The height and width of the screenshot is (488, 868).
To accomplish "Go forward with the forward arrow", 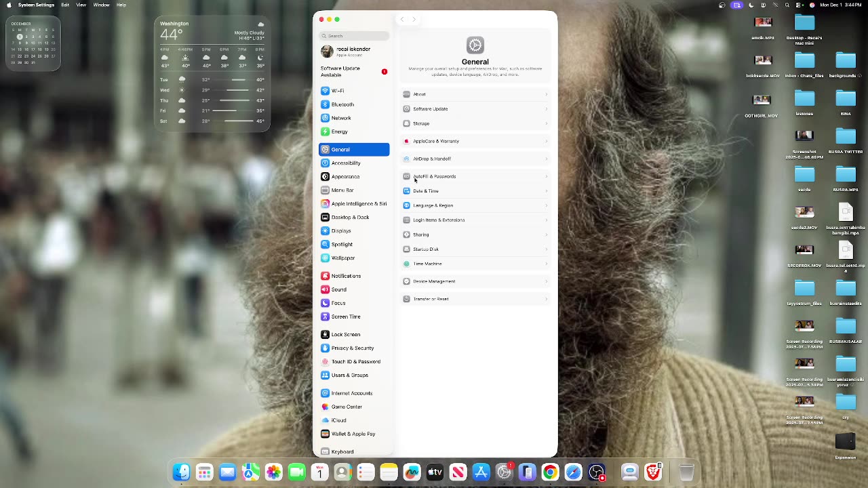I will 414,20.
